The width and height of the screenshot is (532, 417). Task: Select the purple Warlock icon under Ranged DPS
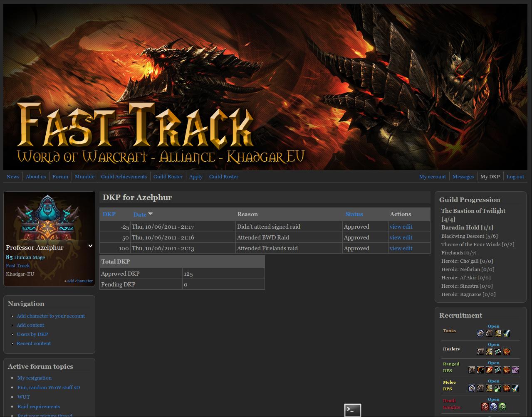pos(515,370)
